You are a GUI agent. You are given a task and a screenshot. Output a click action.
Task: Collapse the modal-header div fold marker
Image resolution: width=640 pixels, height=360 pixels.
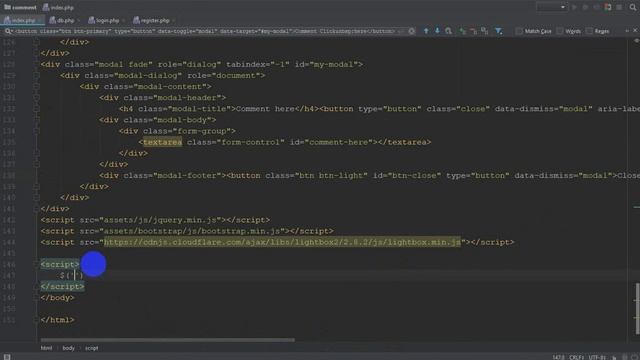(x=36, y=98)
